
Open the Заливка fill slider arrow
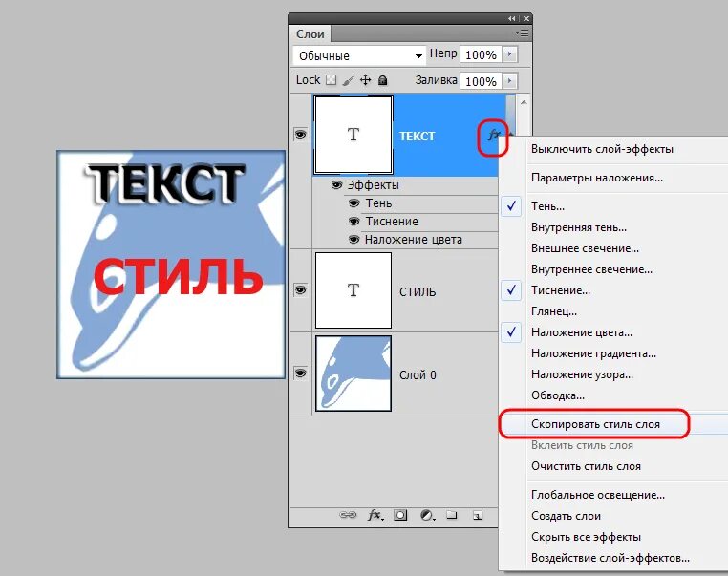(510, 81)
